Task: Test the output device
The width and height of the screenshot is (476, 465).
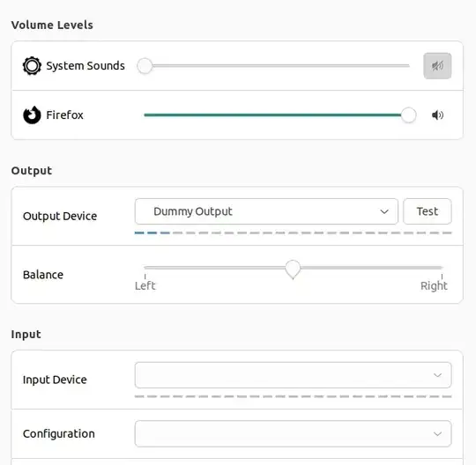Action: tap(428, 211)
